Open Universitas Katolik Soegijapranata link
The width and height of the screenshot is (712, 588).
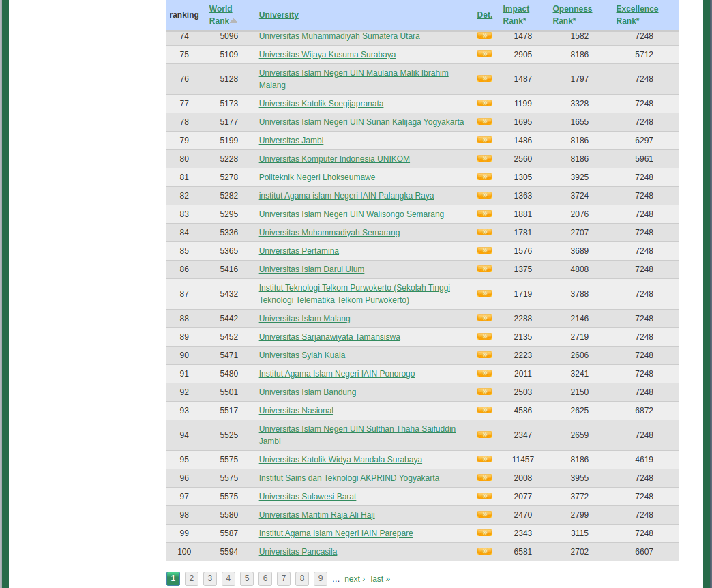[x=321, y=104]
